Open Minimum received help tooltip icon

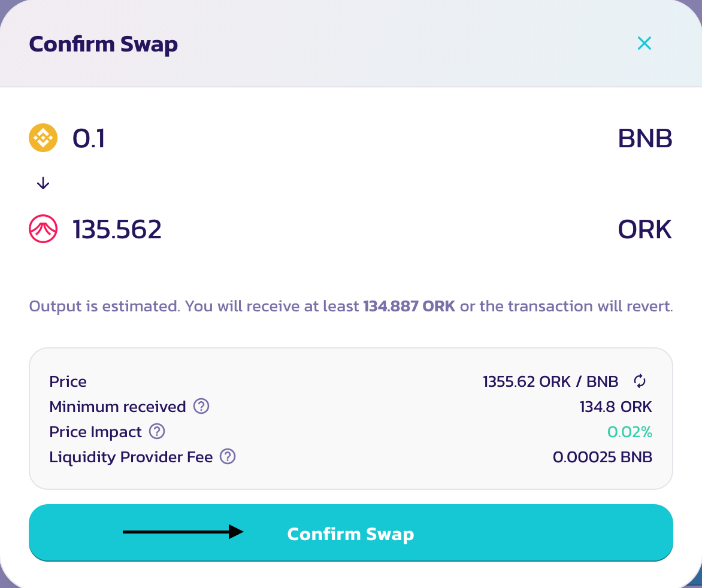[x=201, y=407]
